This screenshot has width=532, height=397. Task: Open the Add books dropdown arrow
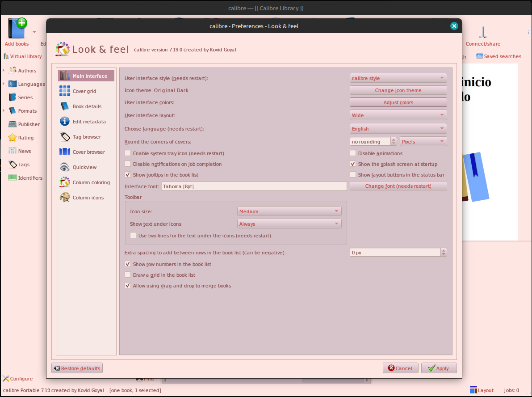click(x=34, y=32)
